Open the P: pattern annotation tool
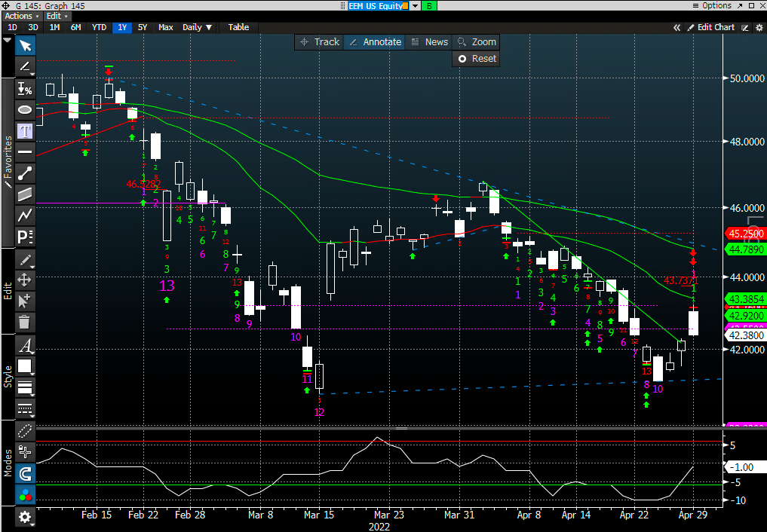Screen dimensions: 767x532 (x=25, y=237)
